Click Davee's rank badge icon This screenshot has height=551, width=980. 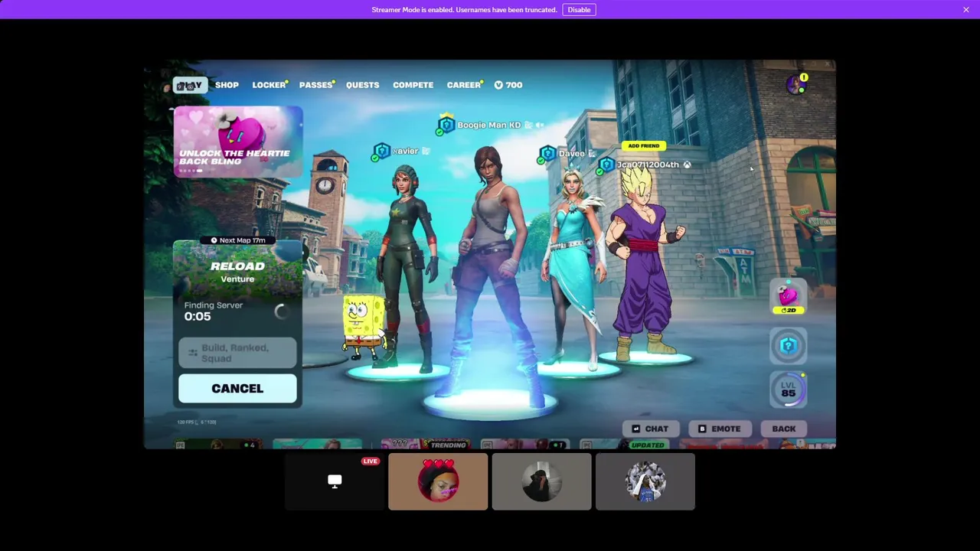pyautogui.click(x=547, y=154)
